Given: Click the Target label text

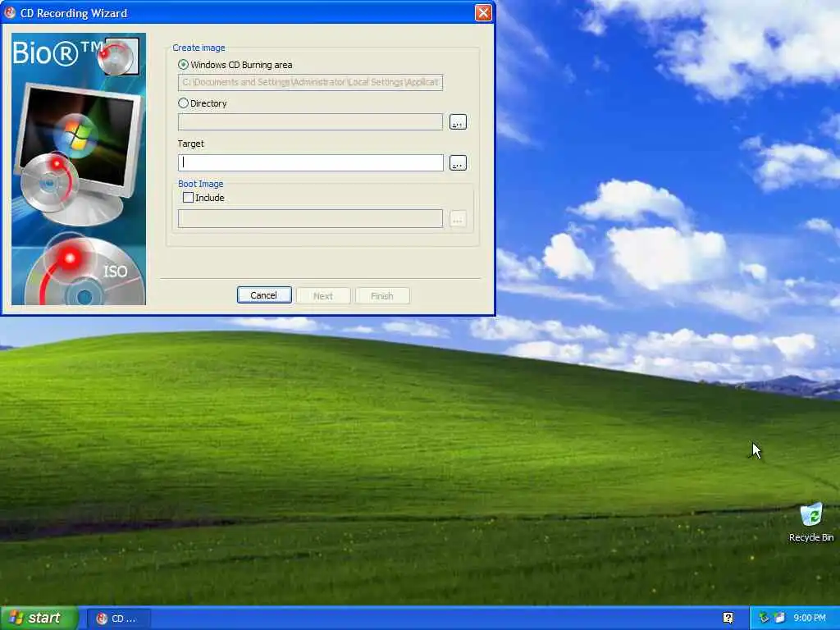Looking at the screenshot, I should pyautogui.click(x=190, y=144).
